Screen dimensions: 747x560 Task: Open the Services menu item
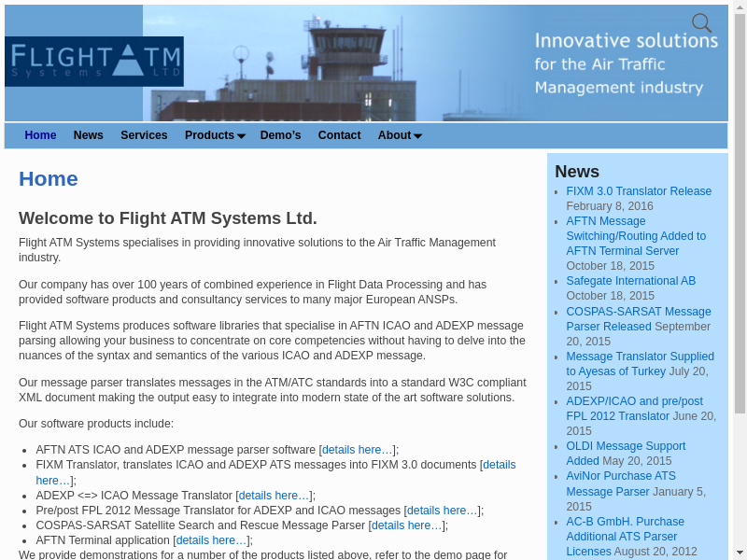click(x=144, y=135)
